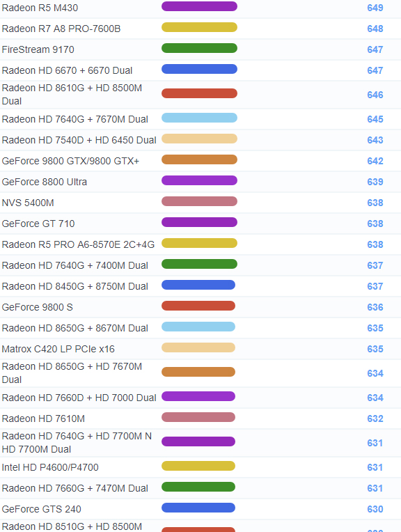
Task: Click red bar for GeForce 9800 S
Action: coord(198,306)
